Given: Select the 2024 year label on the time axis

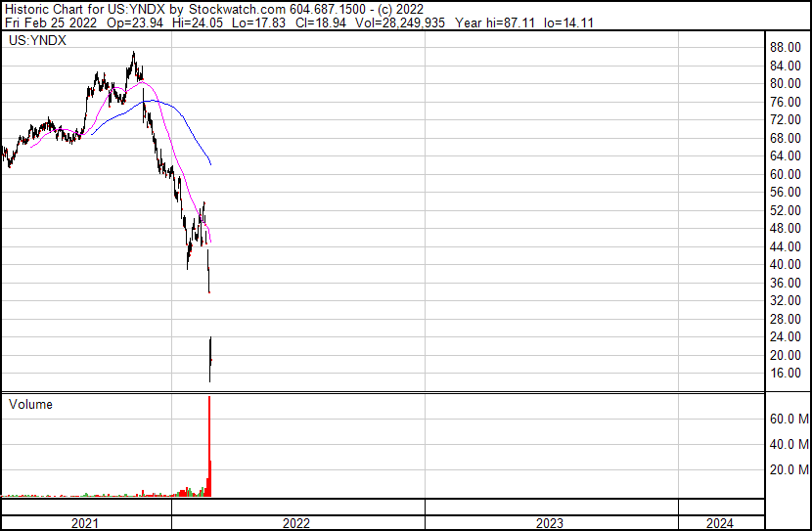Looking at the screenshot, I should tap(720, 523).
